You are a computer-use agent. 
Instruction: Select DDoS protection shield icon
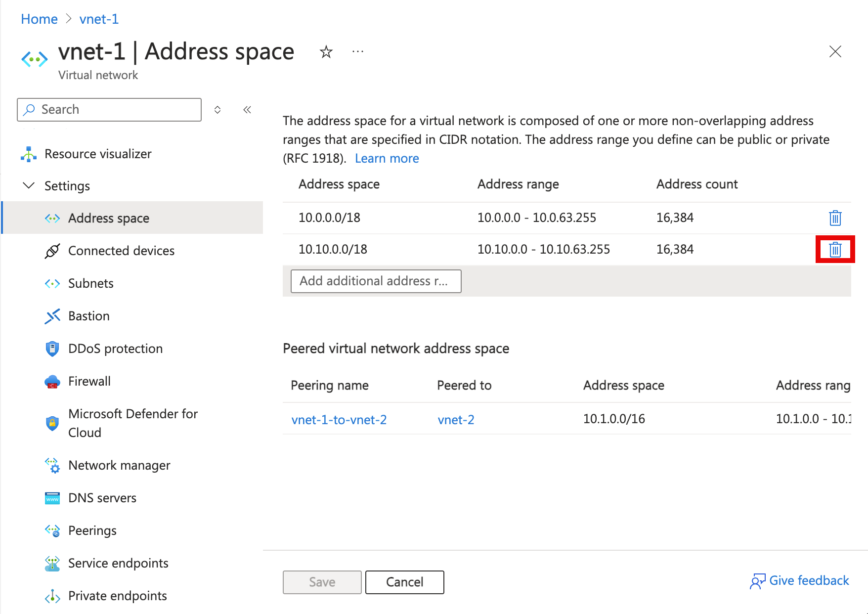(52, 349)
